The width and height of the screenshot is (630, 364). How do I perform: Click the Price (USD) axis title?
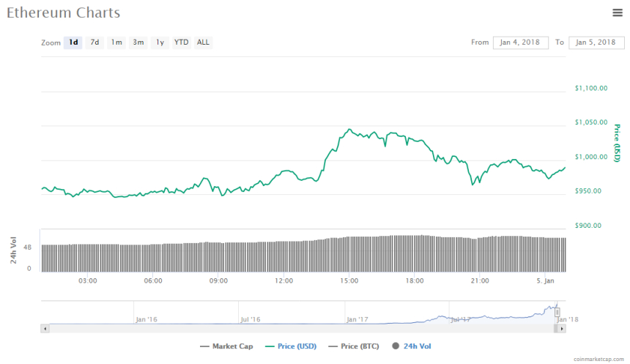click(x=617, y=143)
